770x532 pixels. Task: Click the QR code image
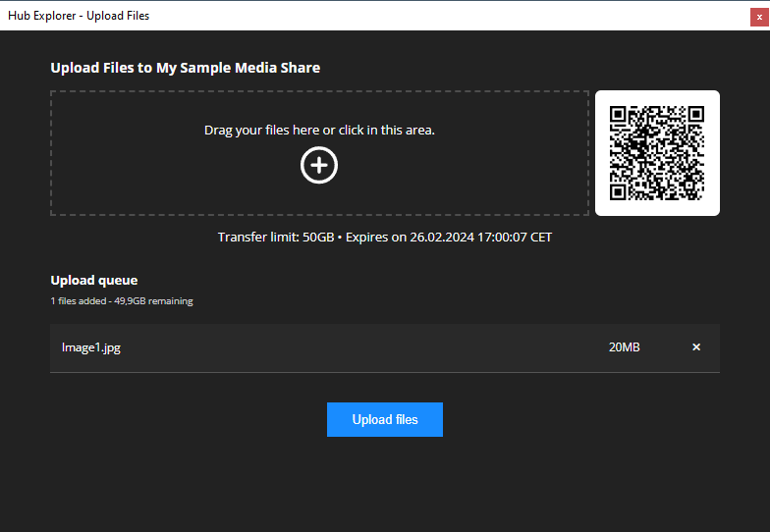[x=657, y=153]
